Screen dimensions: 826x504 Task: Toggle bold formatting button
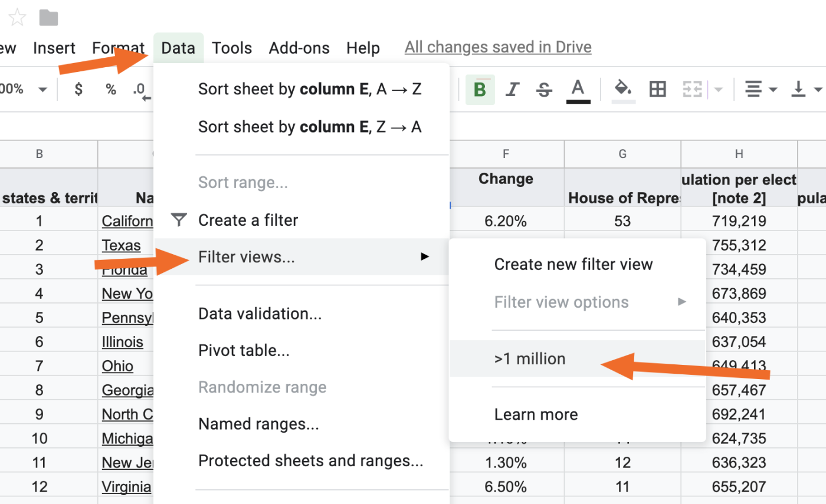480,90
